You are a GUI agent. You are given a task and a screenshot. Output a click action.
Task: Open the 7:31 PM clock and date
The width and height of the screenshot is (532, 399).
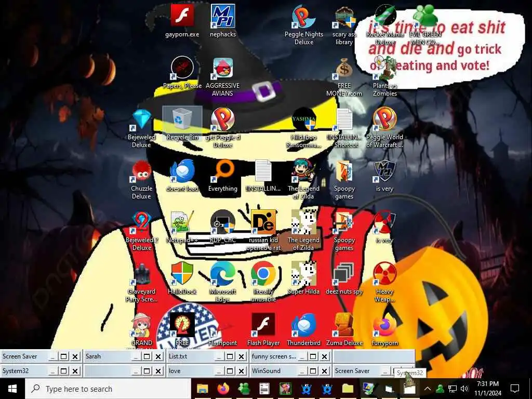coord(488,389)
